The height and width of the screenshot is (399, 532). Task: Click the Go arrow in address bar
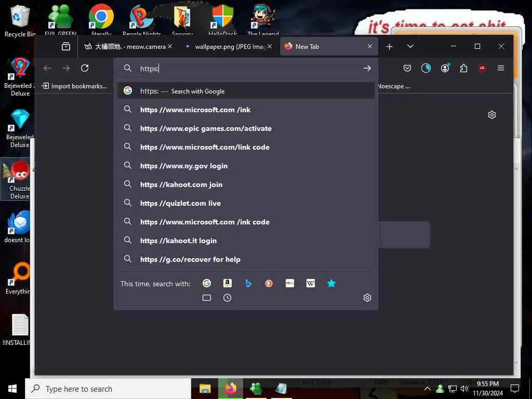[367, 68]
